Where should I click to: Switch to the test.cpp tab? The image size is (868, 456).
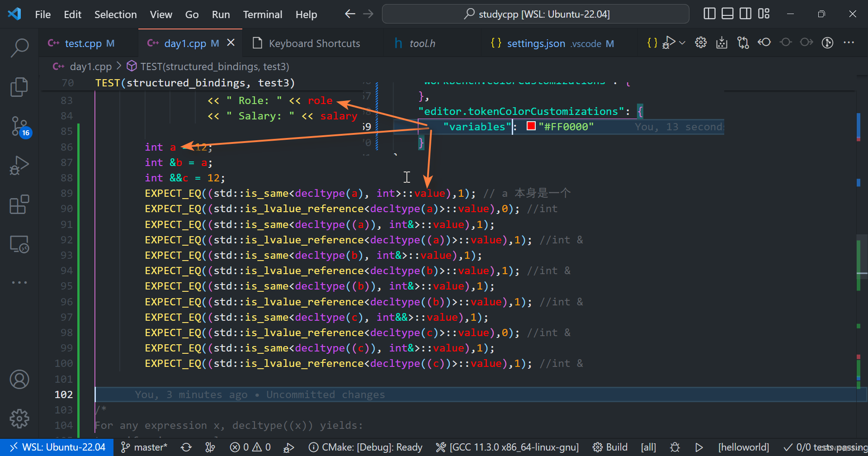89,43
